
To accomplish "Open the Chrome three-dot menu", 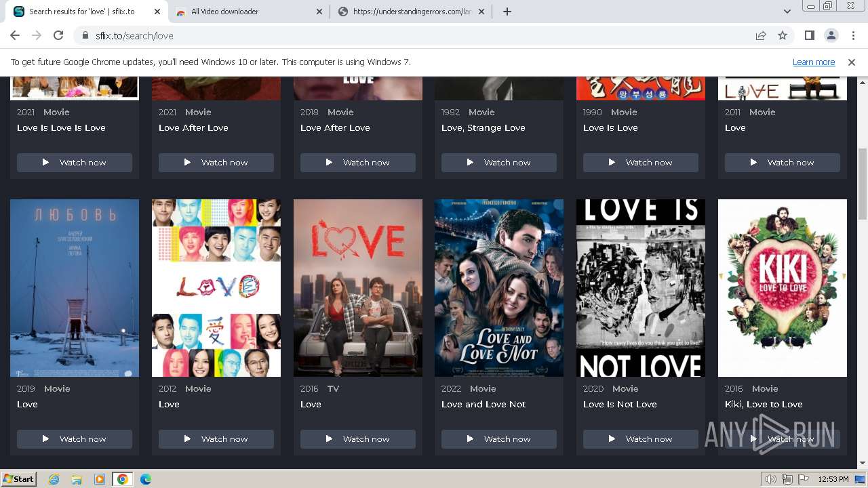I will [x=852, y=35].
